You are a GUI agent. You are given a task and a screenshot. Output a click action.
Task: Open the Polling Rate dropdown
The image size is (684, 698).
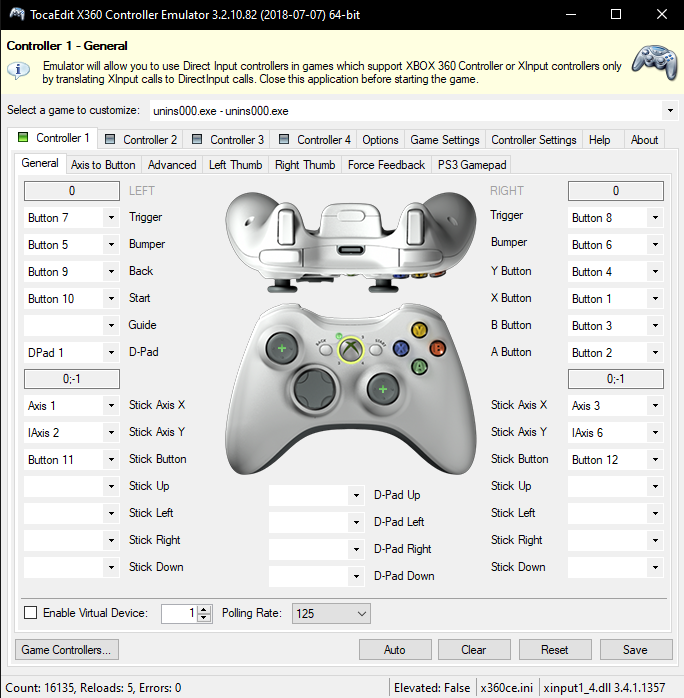coord(331,613)
